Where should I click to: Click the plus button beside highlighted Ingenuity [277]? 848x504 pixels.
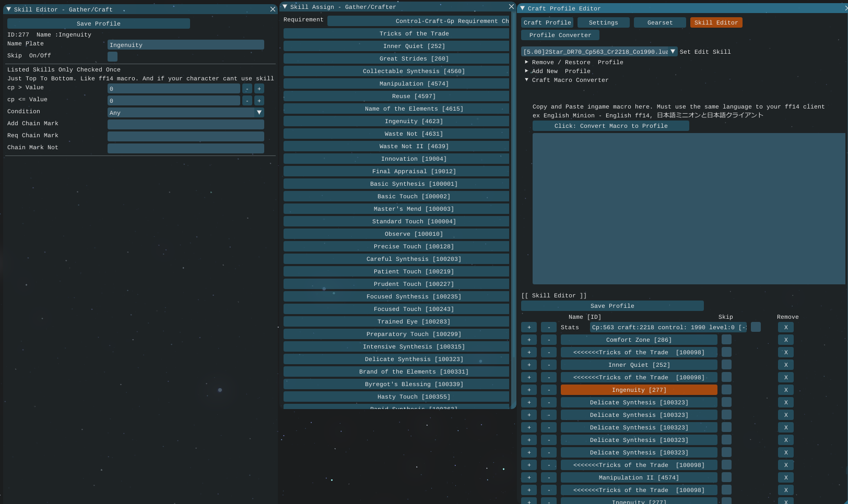click(x=529, y=390)
